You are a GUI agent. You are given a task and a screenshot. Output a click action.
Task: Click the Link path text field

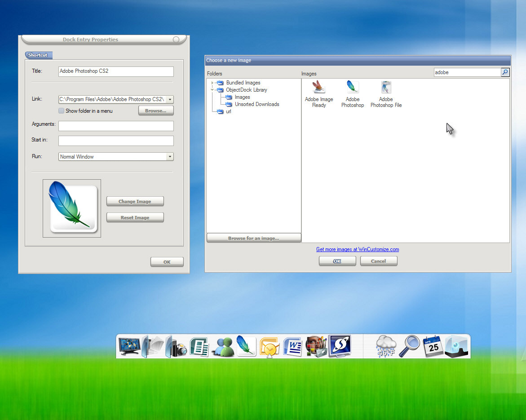click(112, 99)
